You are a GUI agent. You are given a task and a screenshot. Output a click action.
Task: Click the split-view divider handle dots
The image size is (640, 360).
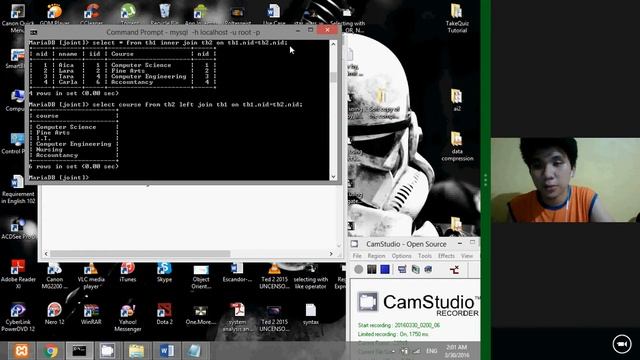[x=485, y=180]
